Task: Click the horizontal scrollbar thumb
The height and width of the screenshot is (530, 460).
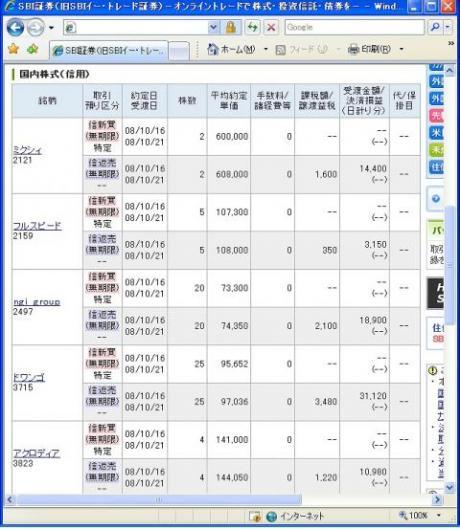Action: [159, 500]
